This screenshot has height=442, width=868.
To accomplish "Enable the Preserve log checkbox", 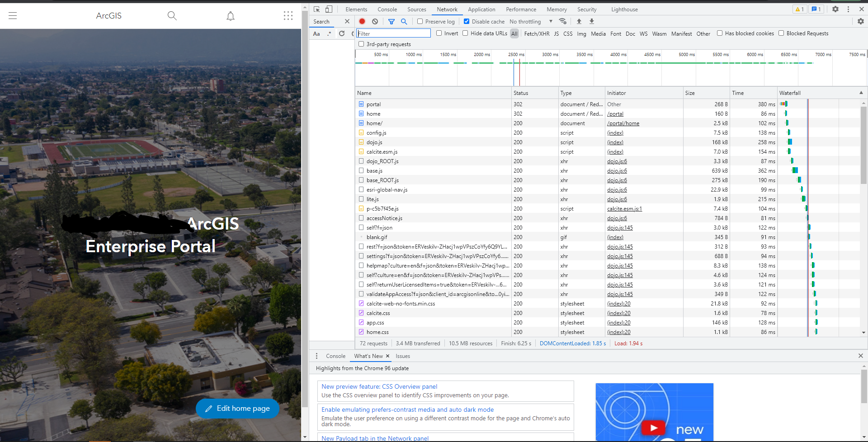I will [420, 21].
